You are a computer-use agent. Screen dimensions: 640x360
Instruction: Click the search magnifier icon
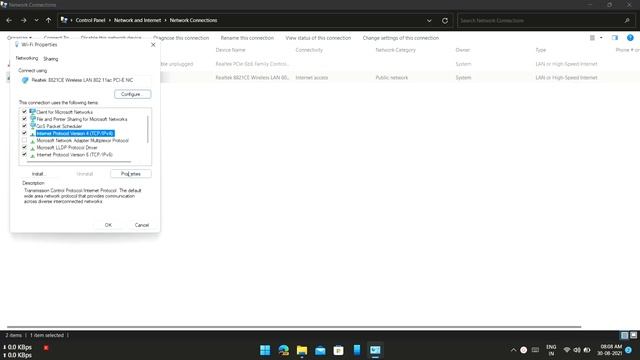[x=627, y=20]
